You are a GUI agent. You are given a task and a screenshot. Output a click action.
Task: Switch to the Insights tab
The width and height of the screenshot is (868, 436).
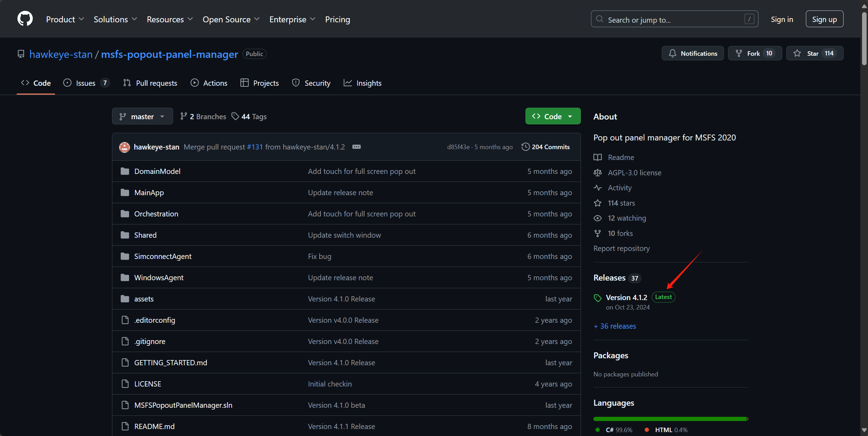[362, 83]
